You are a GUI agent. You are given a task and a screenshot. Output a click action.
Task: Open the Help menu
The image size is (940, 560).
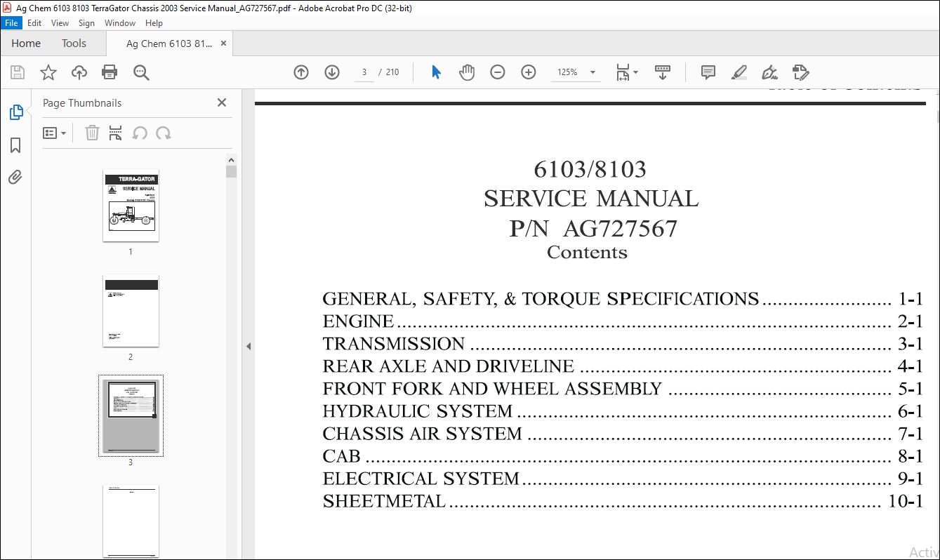click(x=154, y=23)
